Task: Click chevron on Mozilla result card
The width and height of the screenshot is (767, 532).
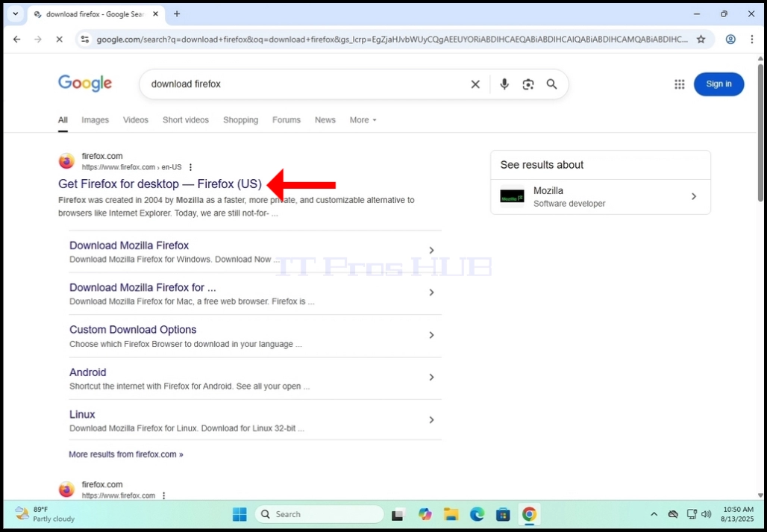Action: point(694,196)
